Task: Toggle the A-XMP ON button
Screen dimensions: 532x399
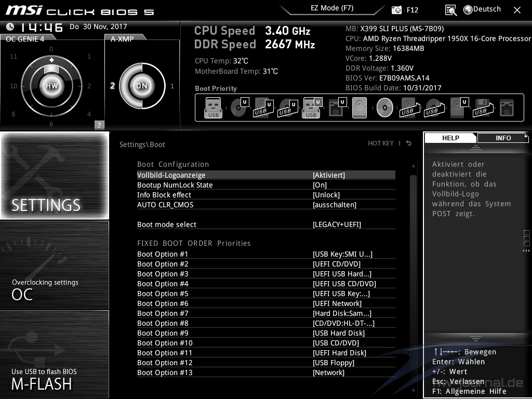Action: 142,86
